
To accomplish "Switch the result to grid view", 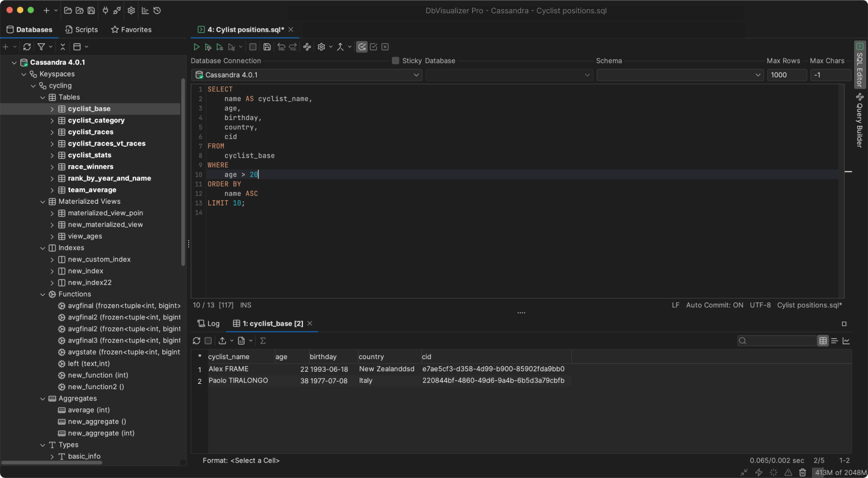I will (823, 341).
